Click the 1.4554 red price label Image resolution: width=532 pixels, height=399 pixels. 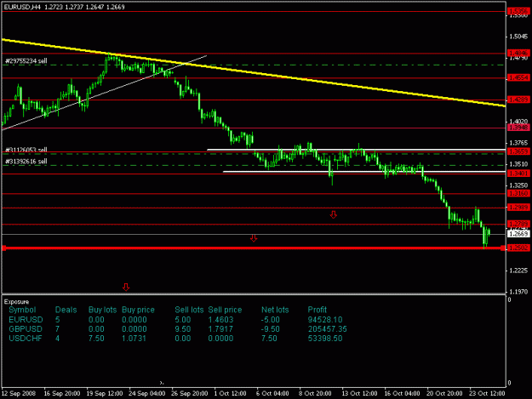click(518, 78)
